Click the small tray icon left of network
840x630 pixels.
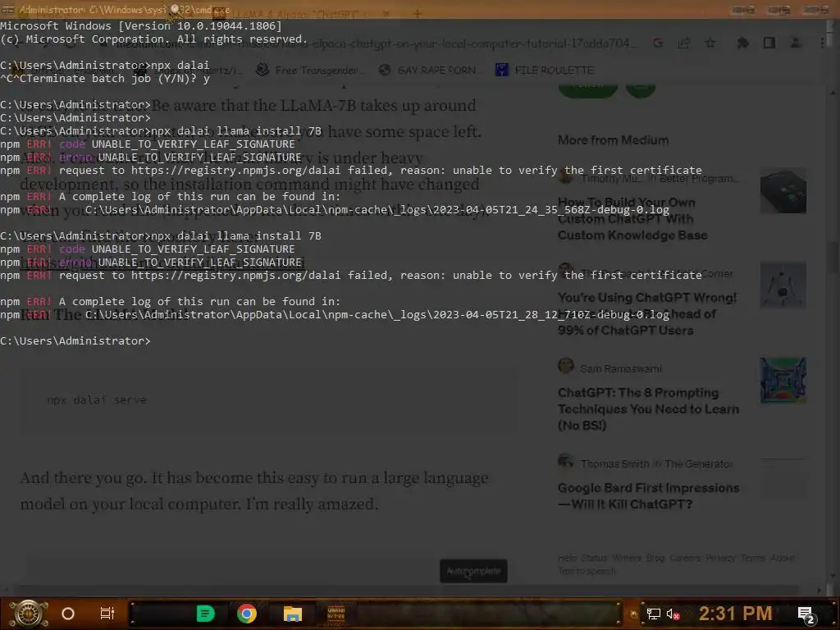click(634, 614)
